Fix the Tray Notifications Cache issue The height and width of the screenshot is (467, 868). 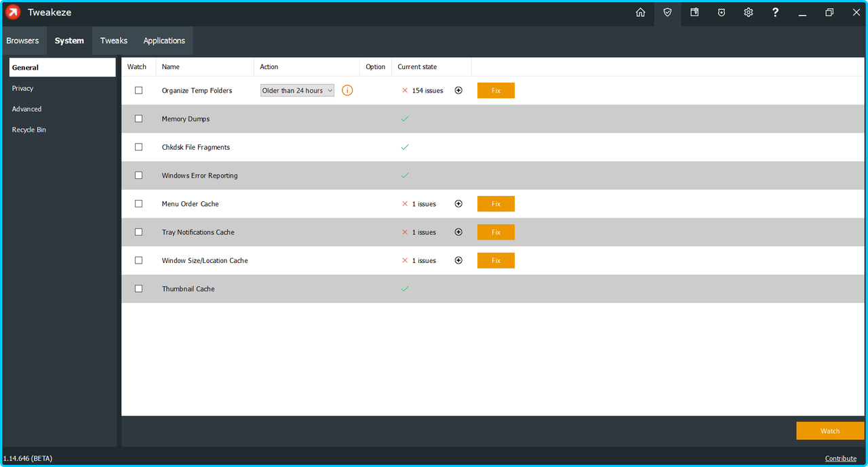click(496, 232)
